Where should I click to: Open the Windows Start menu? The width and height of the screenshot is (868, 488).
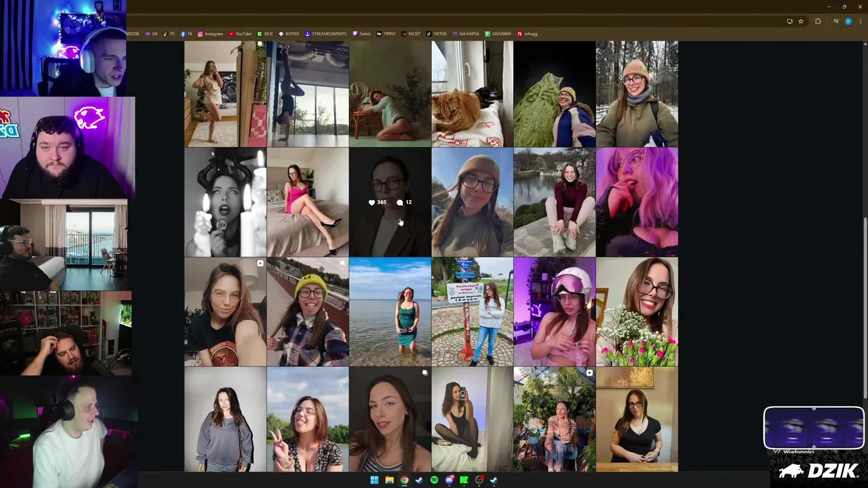(374, 480)
